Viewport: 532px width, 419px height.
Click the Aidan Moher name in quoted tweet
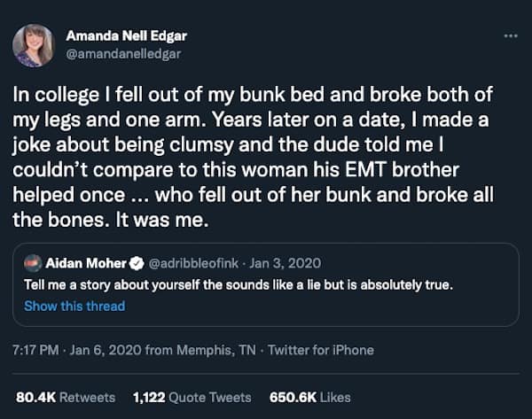click(x=87, y=262)
